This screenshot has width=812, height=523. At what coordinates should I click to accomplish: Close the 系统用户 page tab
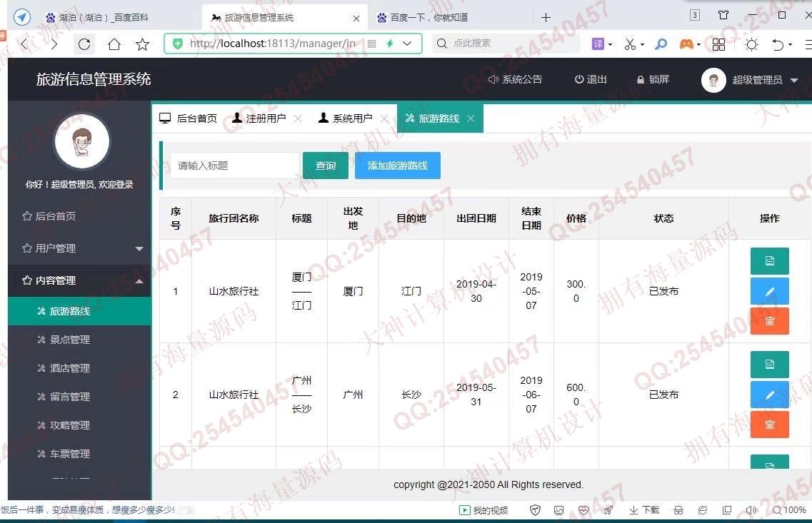(384, 118)
